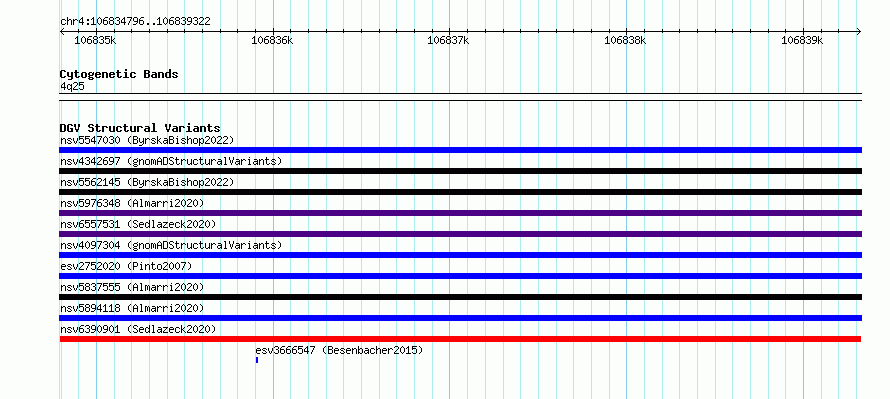Select the purple bar under nsv6557531
The width and height of the screenshot is (890, 399).
[460, 234]
